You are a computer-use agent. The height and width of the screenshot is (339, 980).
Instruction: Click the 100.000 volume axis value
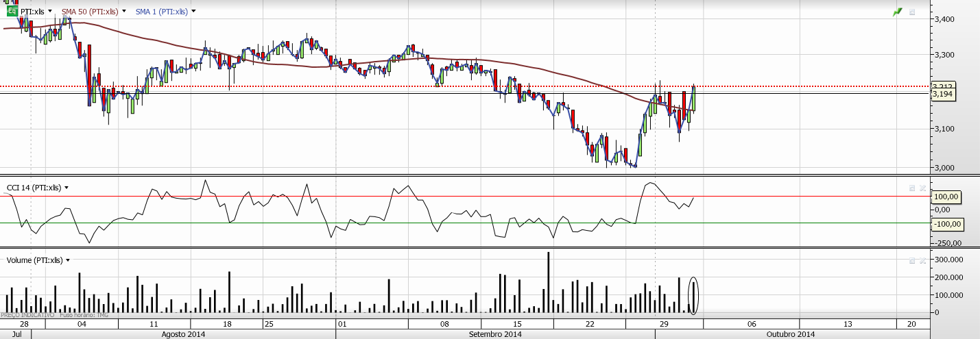(x=948, y=295)
